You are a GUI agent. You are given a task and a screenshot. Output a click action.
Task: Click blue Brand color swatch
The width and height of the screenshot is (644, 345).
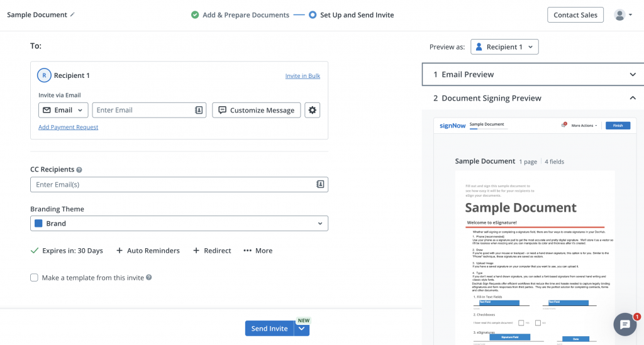click(x=38, y=224)
